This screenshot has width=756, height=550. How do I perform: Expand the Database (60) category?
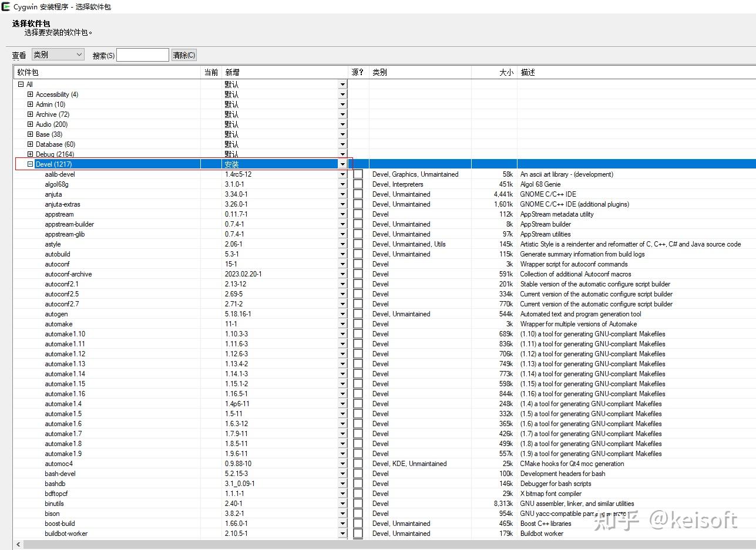[31, 144]
